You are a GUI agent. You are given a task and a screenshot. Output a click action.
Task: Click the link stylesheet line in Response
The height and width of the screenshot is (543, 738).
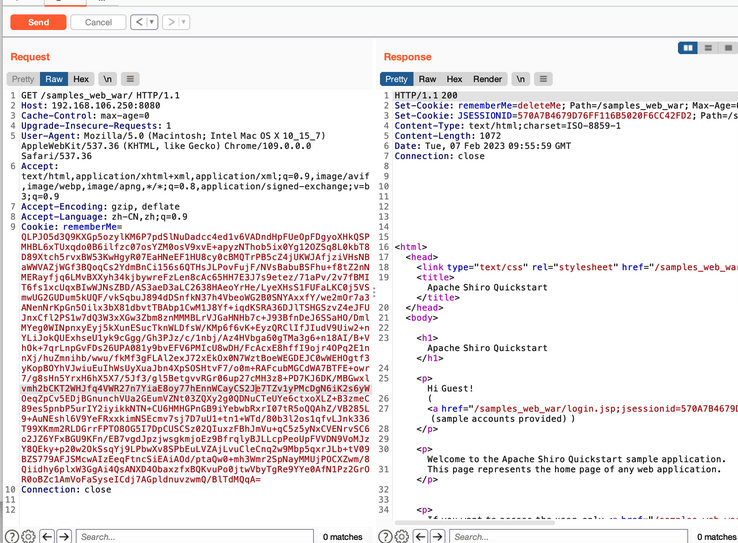pyautogui.click(x=577, y=267)
